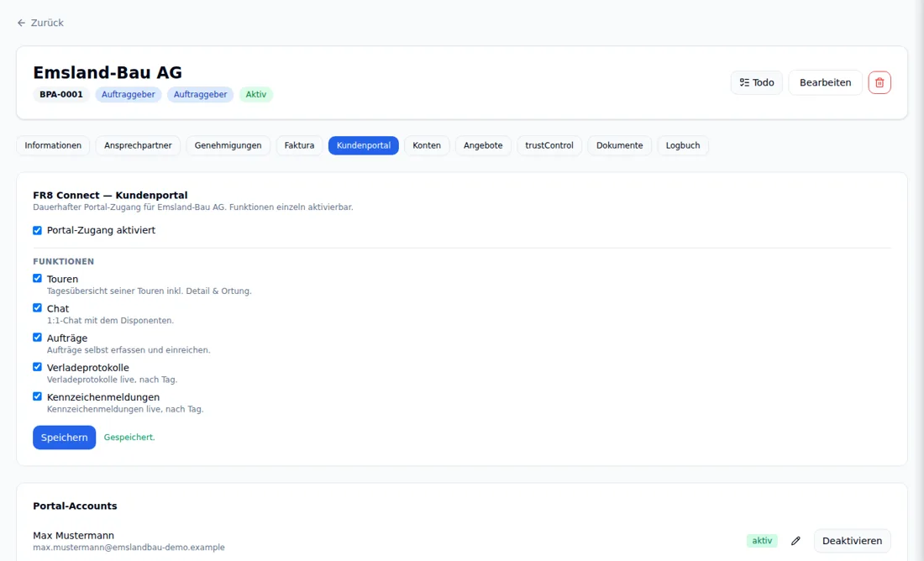Uncheck Portal-Zugang aktiviert checkbox
The width and height of the screenshot is (924, 561).
point(37,230)
